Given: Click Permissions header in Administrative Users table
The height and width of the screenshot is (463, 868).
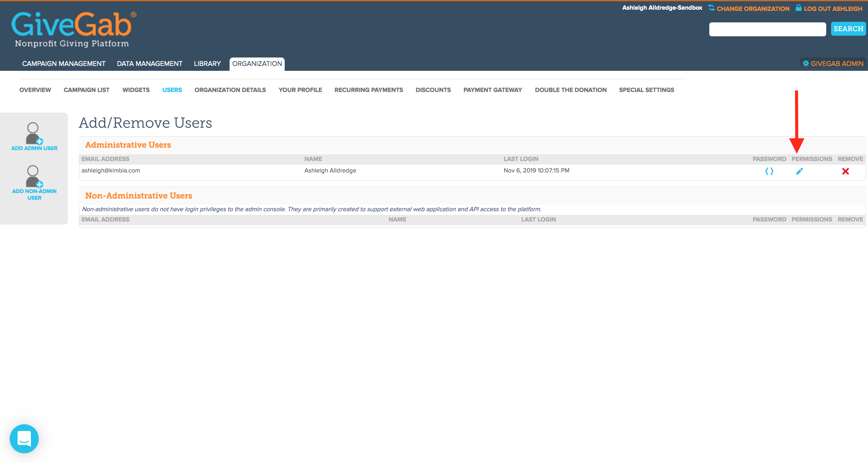Looking at the screenshot, I should coord(812,159).
